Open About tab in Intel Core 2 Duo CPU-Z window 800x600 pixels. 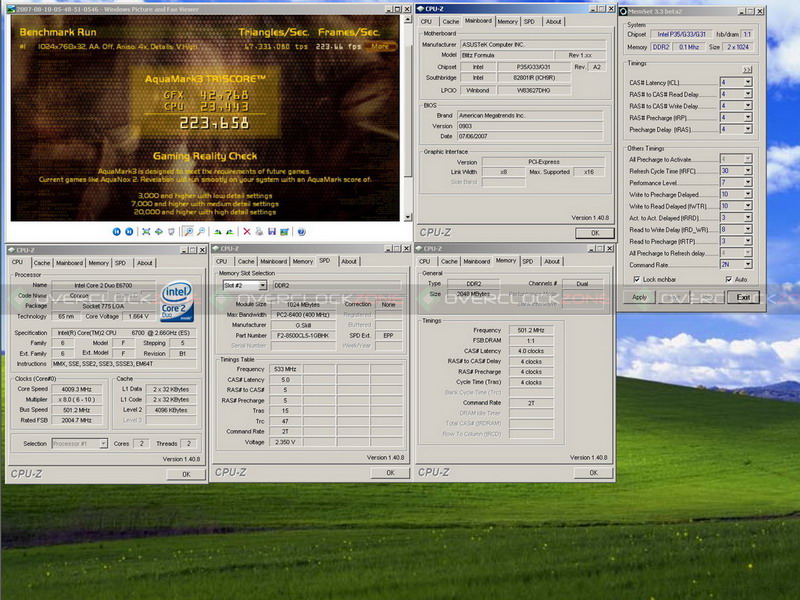(144, 263)
